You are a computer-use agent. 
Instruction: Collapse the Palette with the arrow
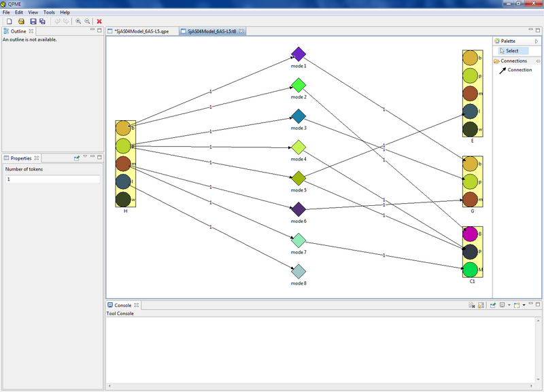point(537,41)
